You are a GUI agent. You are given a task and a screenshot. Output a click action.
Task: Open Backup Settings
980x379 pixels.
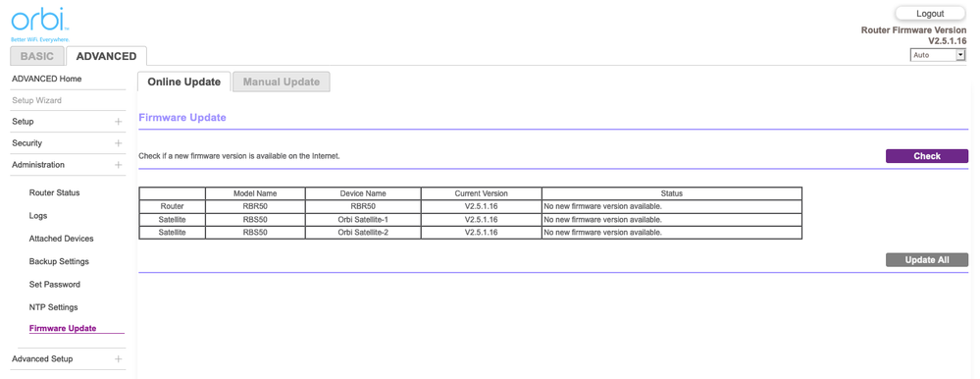tap(59, 261)
